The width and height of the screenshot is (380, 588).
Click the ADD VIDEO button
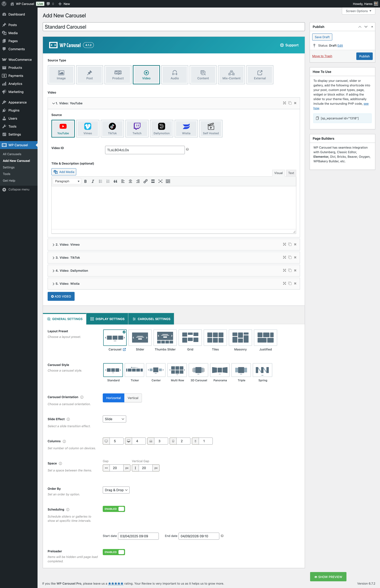(61, 296)
